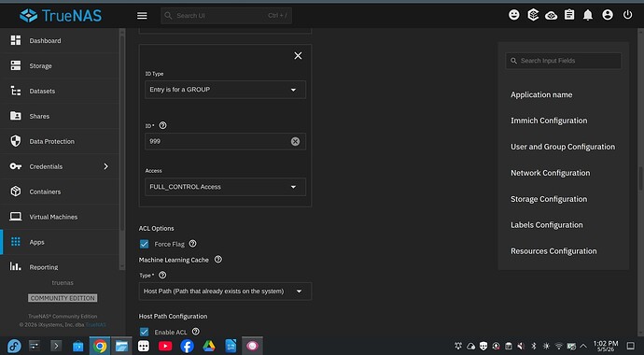This screenshot has height=355, width=644.
Task: Show help for the Type field
Action: tap(162, 275)
